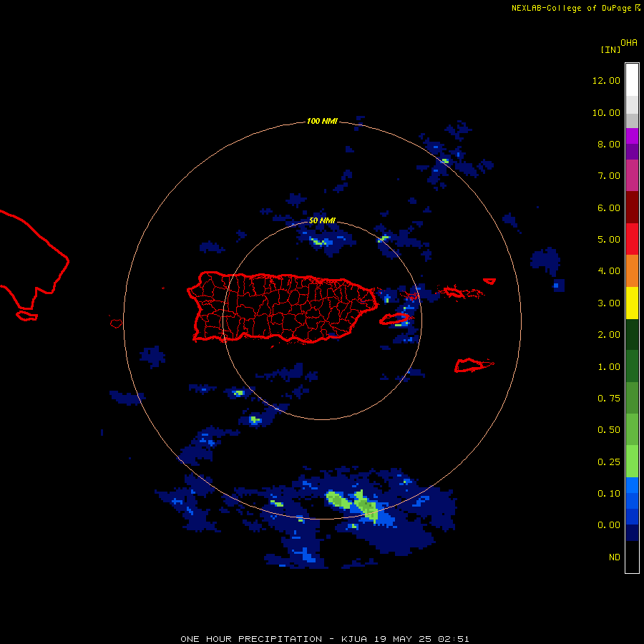Click the white swatch on the color scale
The height and width of the screenshot is (644, 644).
click(632, 80)
